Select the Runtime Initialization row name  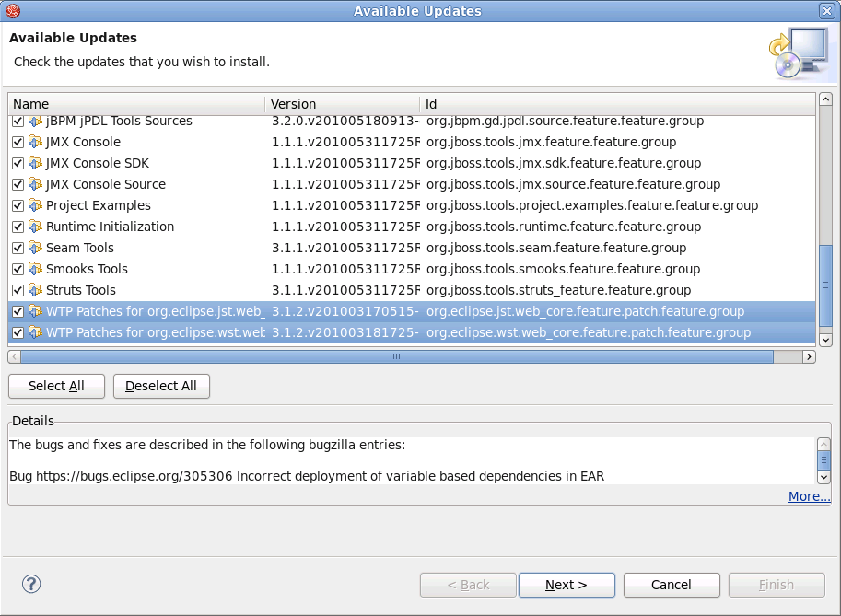click(110, 227)
